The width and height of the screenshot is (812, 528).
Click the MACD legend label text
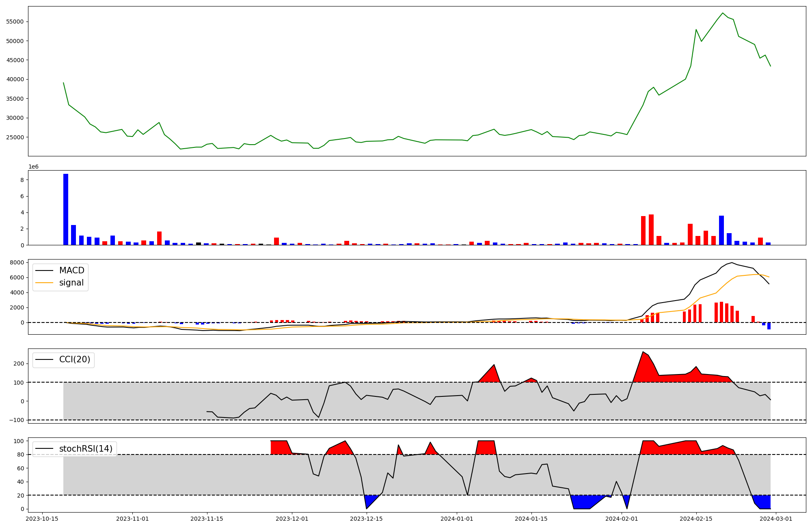pos(71,270)
